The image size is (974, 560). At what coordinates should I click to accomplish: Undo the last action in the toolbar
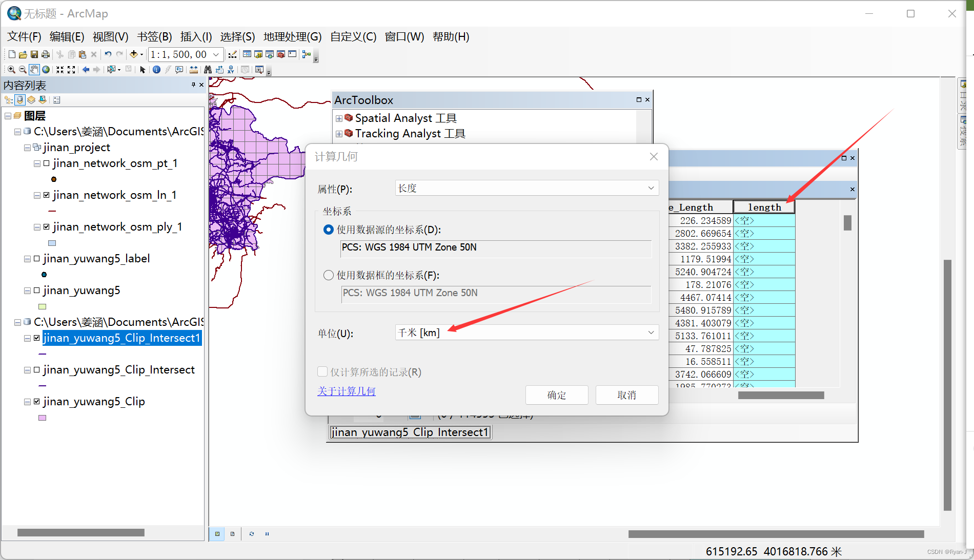tap(108, 54)
